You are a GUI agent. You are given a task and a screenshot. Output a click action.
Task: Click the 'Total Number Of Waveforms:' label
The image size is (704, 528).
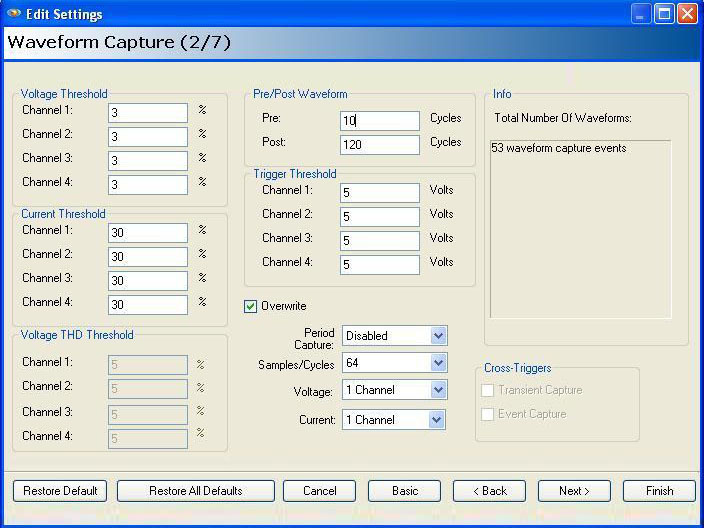click(x=563, y=118)
